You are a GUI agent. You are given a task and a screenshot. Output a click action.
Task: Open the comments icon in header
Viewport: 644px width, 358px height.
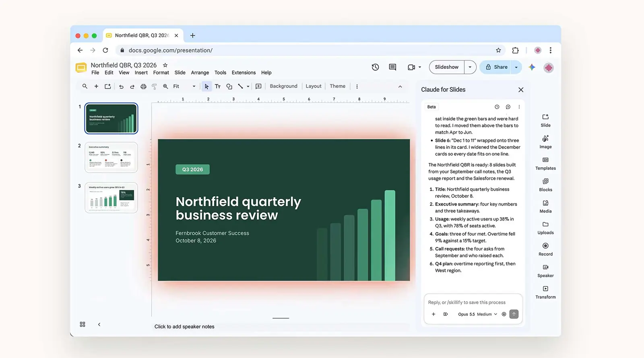point(392,67)
